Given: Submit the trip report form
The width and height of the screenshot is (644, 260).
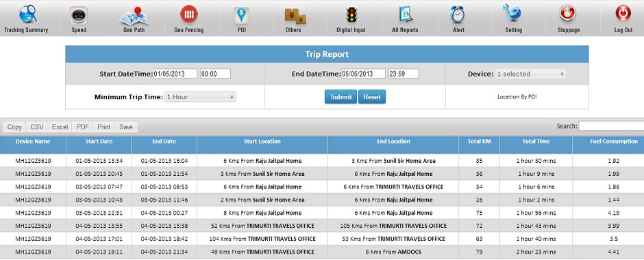Looking at the screenshot, I should point(341,96).
